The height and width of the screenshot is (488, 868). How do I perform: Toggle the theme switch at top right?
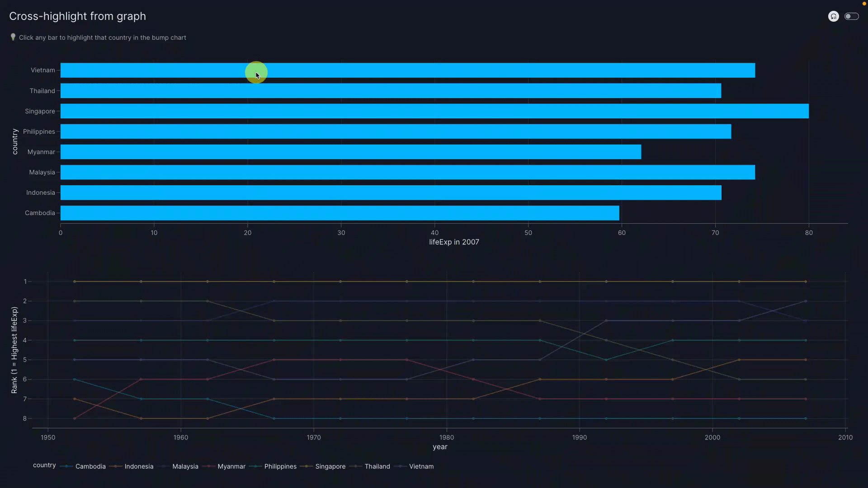[851, 16]
